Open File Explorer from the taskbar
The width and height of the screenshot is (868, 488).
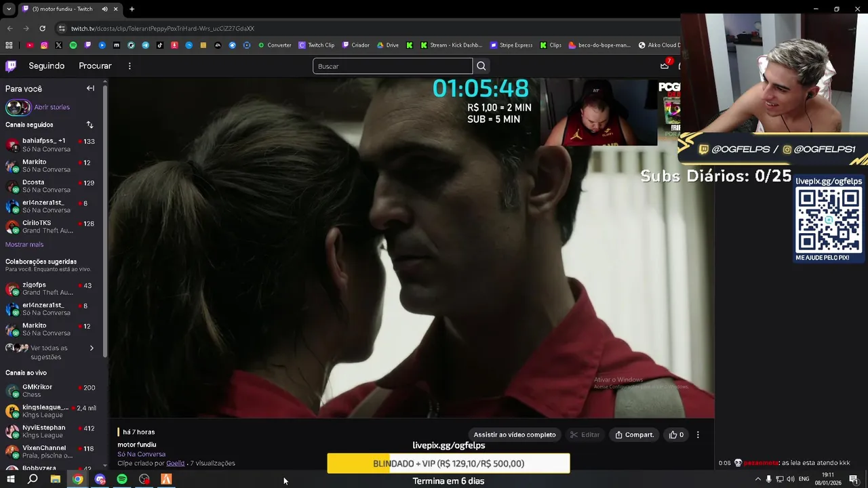point(55,479)
